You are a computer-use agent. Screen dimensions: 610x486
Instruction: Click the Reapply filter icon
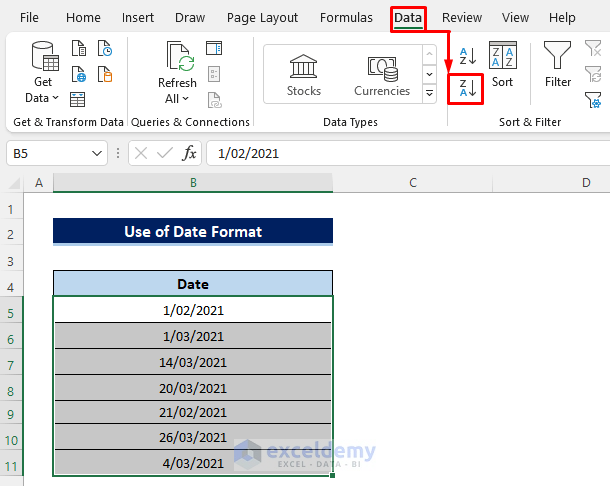[x=593, y=74]
